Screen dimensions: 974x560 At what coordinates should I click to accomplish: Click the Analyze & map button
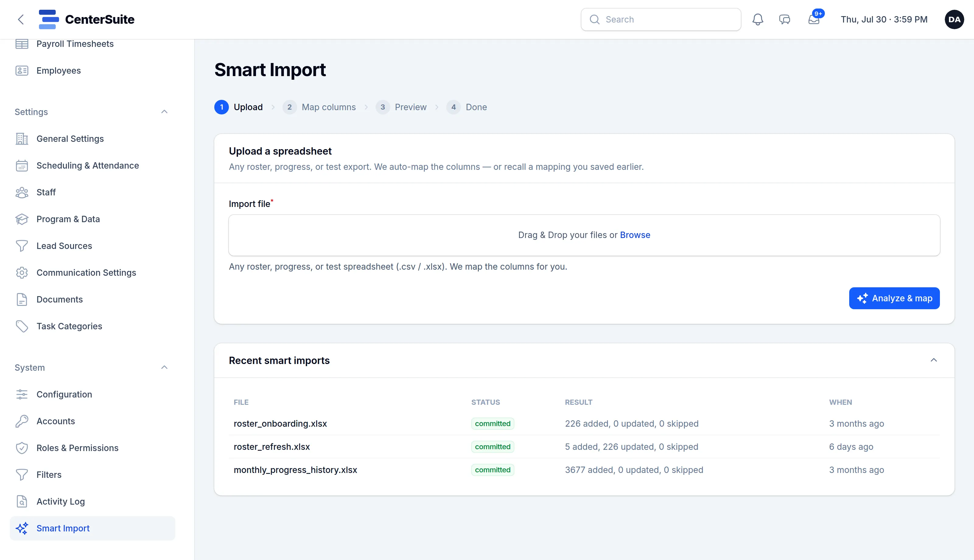click(894, 299)
